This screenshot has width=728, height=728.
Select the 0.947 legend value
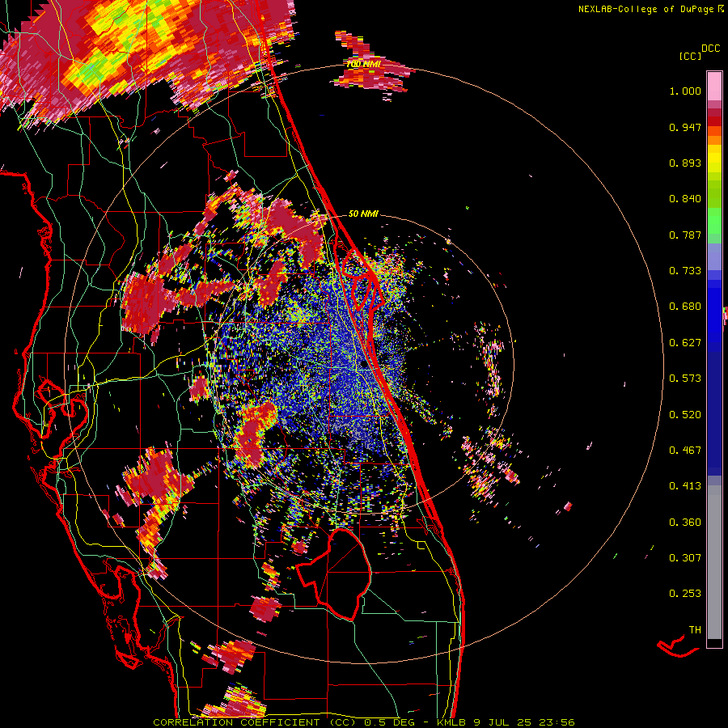[685, 127]
